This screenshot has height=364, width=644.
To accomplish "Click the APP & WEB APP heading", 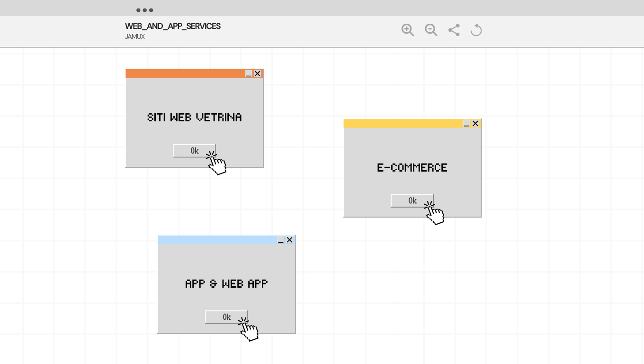I will click(226, 283).
